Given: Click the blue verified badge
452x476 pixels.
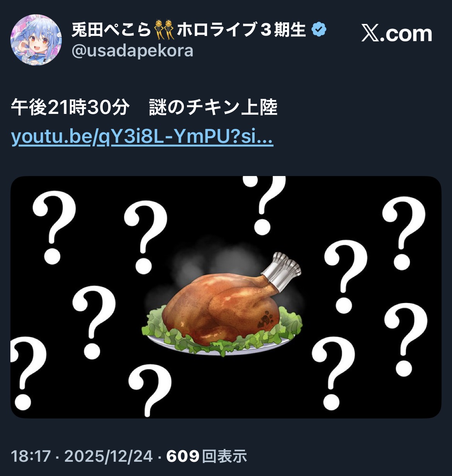Looking at the screenshot, I should [x=319, y=29].
